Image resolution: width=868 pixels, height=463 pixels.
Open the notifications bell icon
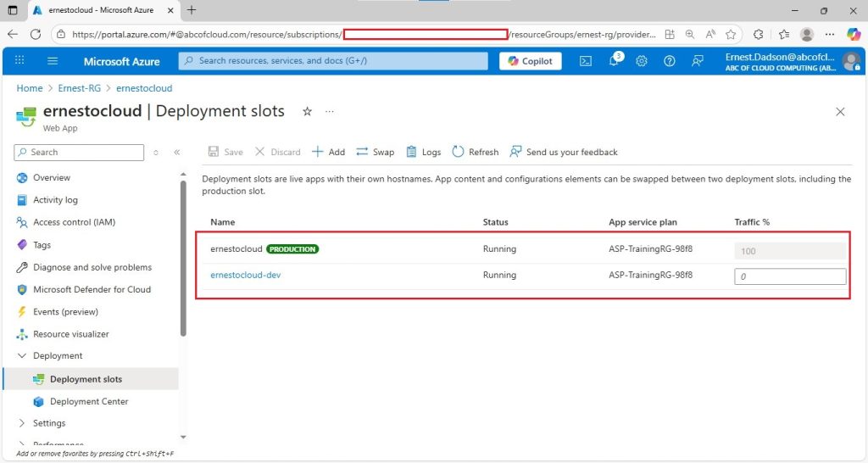click(x=614, y=60)
